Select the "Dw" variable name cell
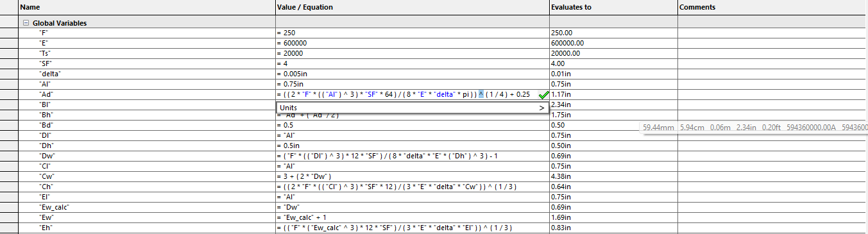The height and width of the screenshot is (234, 868). click(147, 156)
